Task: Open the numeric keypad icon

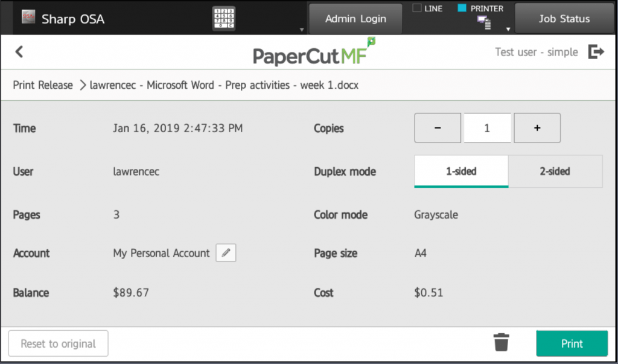Action: [223, 18]
